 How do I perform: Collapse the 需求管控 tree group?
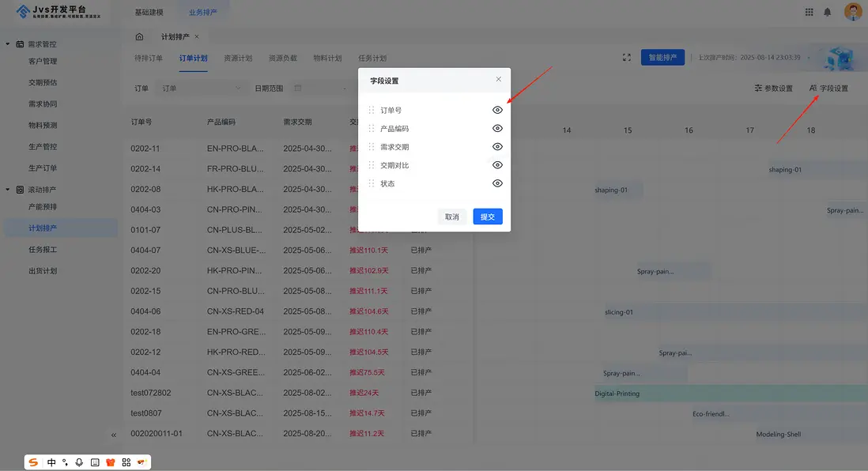8,43
